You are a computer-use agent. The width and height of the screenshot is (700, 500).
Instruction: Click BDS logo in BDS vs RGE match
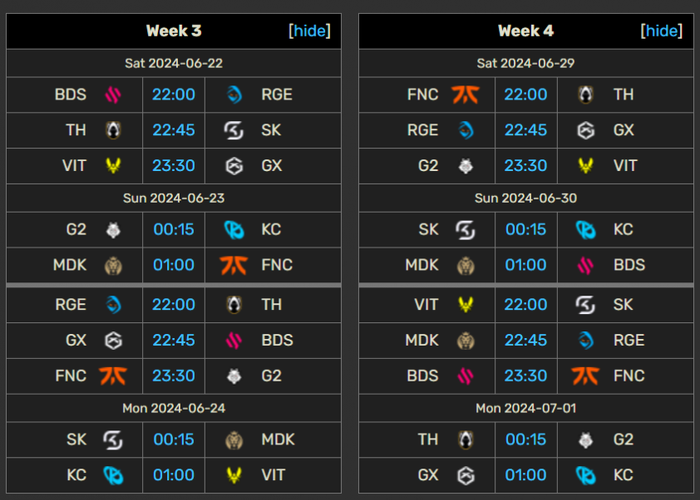(x=113, y=95)
